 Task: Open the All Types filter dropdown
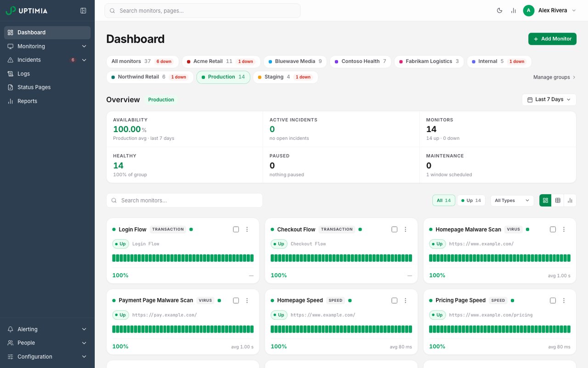pyautogui.click(x=512, y=201)
